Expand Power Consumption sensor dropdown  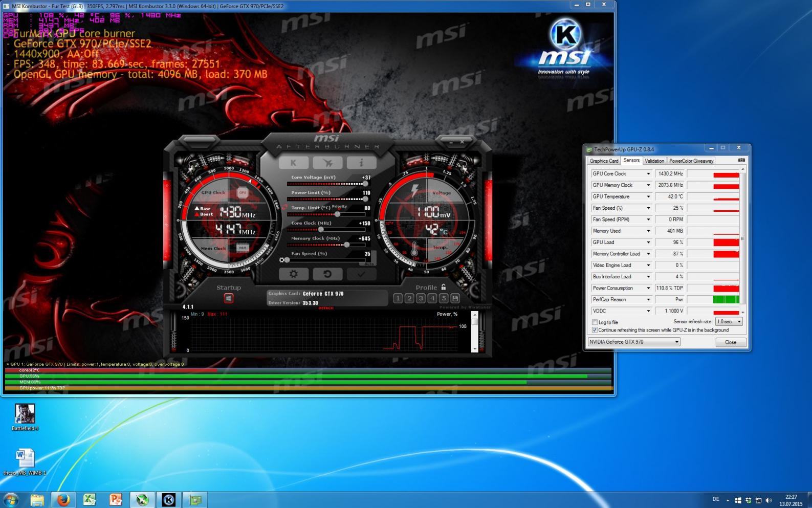tap(648, 288)
